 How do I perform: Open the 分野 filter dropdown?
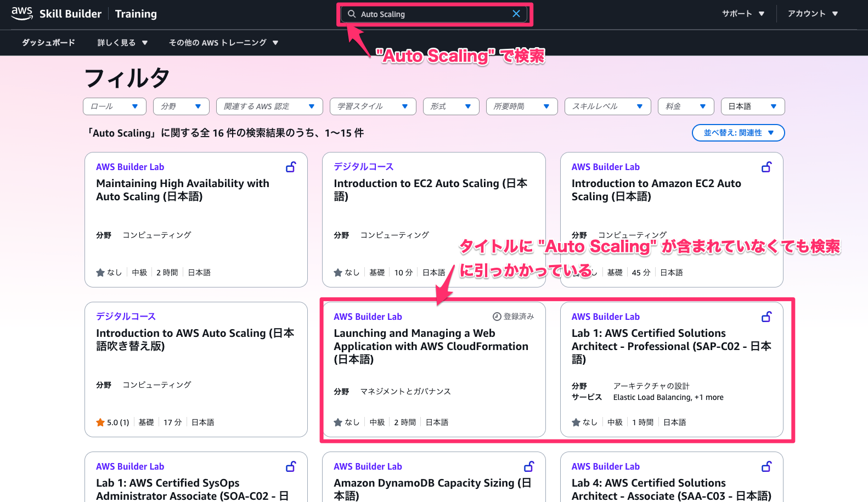click(x=182, y=106)
